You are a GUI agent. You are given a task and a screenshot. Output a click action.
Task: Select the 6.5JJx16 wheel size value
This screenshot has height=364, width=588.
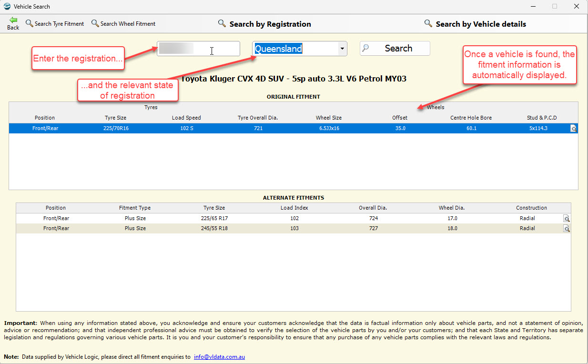point(329,129)
